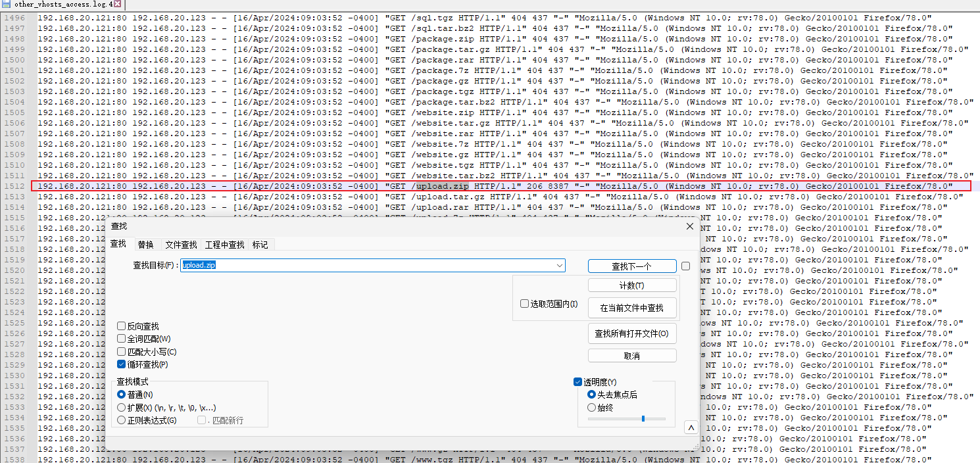
Task: Close the 查找 dialog with the X icon
Action: tap(690, 226)
